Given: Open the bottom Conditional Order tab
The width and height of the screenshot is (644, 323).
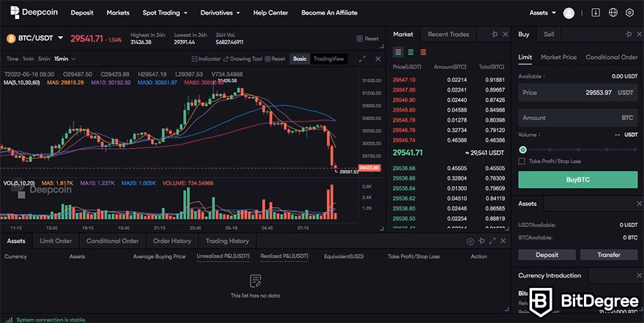Looking at the screenshot, I should pos(113,241).
